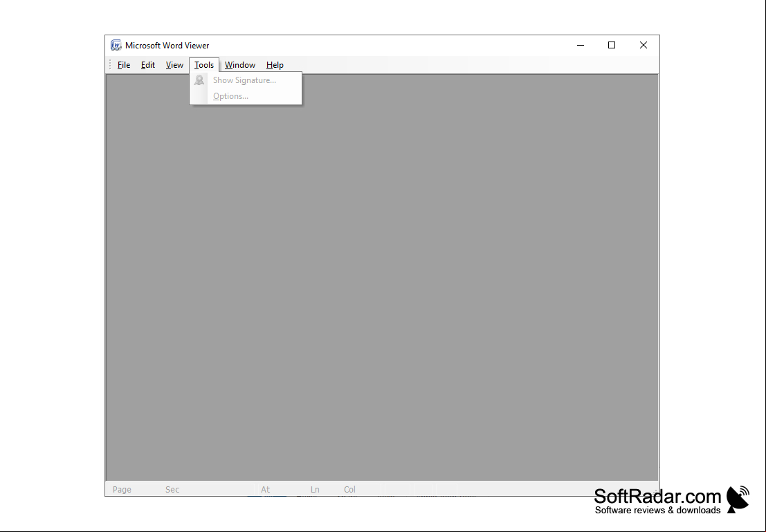Image resolution: width=766 pixels, height=532 pixels.
Task: Click the menu bar drag handle
Action: (110, 65)
